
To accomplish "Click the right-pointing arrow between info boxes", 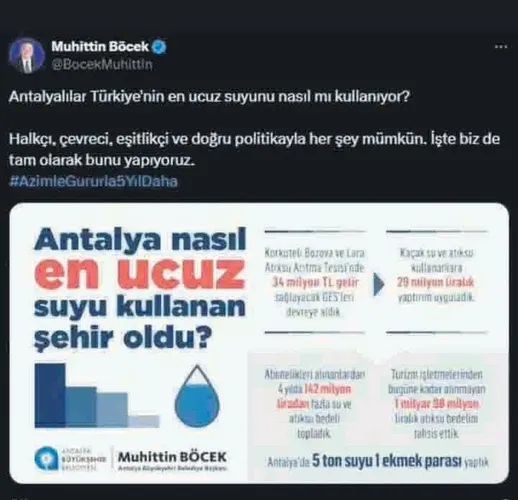I will point(378,284).
